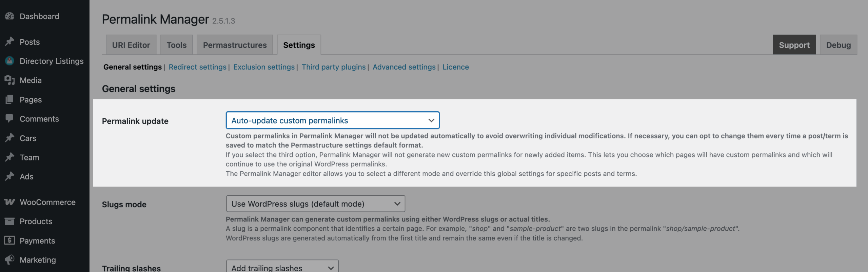Image resolution: width=868 pixels, height=272 pixels.
Task: Go to Redirect settings
Action: pos(197,67)
